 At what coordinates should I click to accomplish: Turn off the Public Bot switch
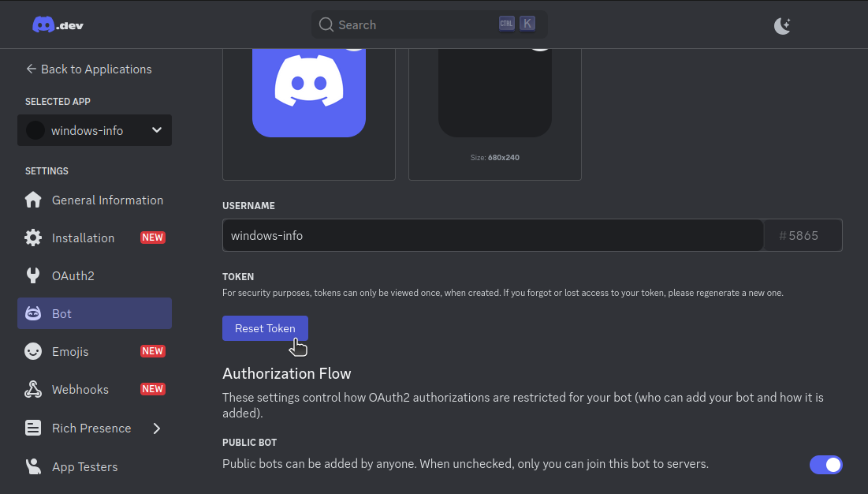point(826,465)
